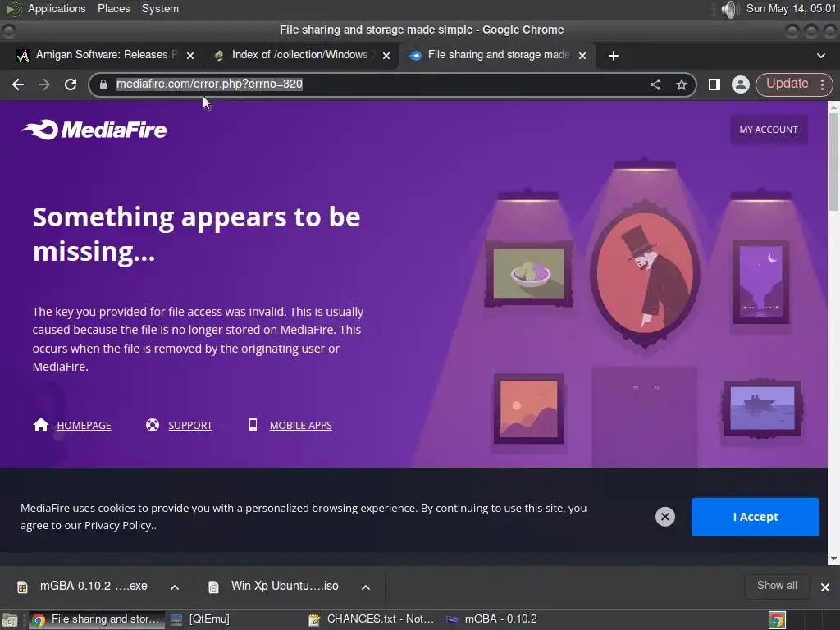Reload the MediaFire error page
Screen dimensions: 840x630
(x=71, y=84)
